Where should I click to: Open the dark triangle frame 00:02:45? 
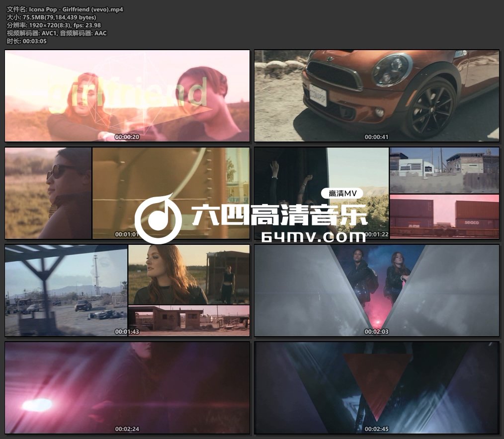click(377, 388)
